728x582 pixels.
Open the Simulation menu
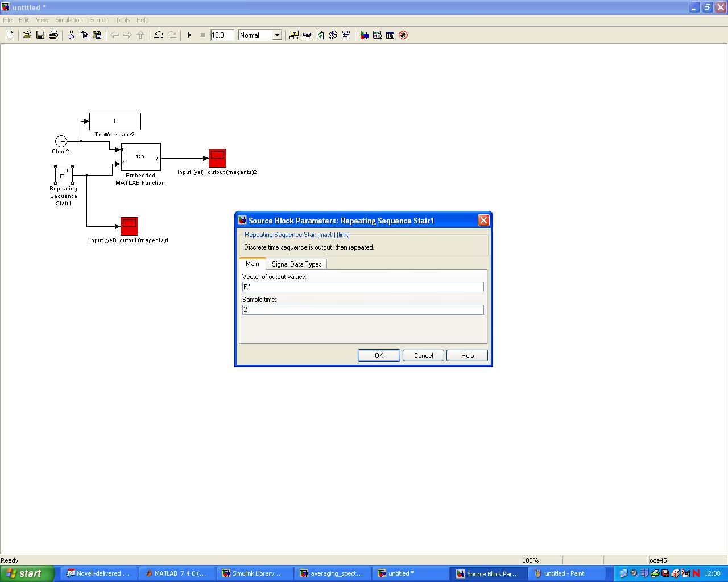click(x=69, y=20)
